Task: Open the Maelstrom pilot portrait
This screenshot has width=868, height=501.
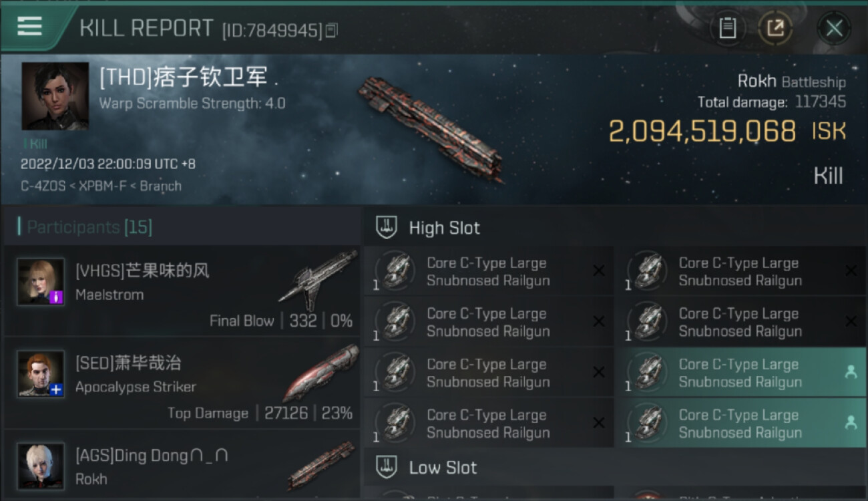Action: (x=41, y=282)
